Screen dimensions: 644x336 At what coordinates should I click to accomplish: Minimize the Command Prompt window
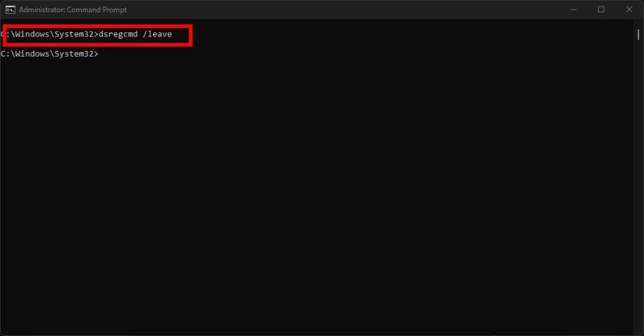(574, 9)
